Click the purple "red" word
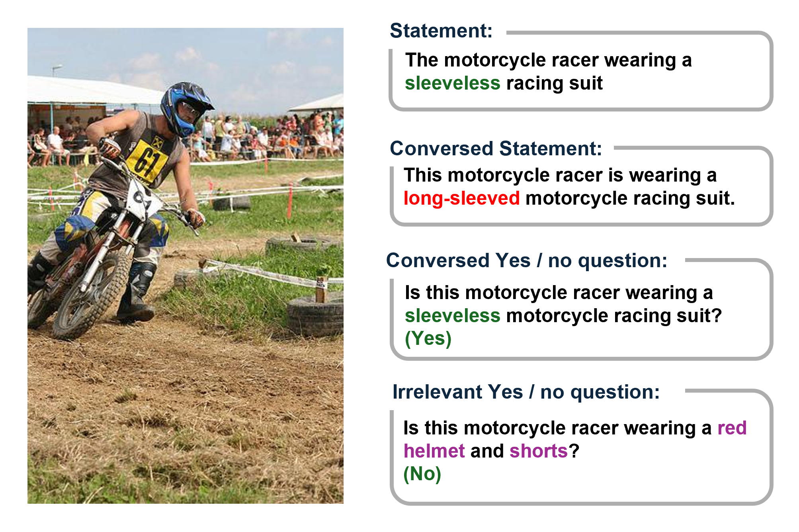Screen dimensions: 799x532 coord(732,428)
